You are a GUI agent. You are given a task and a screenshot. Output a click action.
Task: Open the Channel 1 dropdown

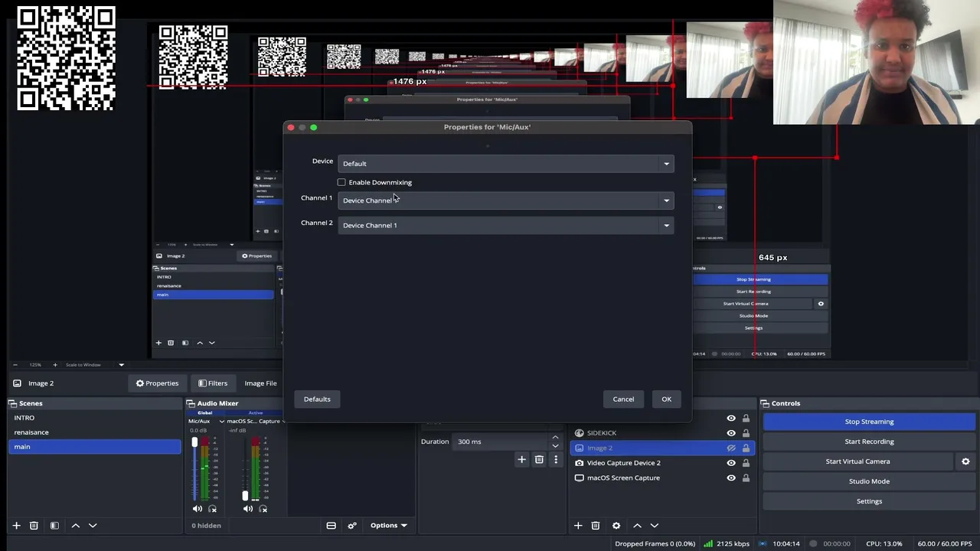coord(506,201)
